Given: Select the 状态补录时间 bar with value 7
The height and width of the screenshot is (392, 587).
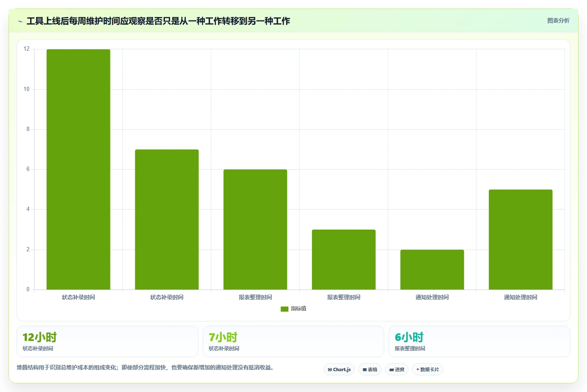Looking at the screenshot, I should (x=167, y=219).
